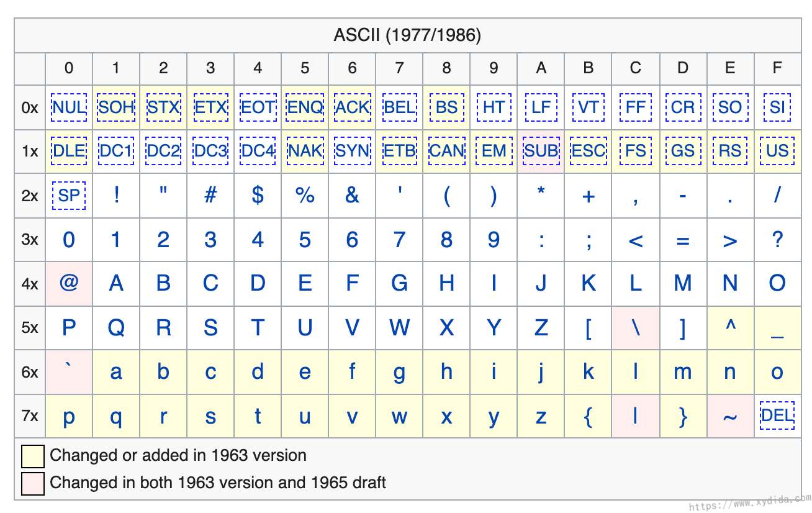
Task: Follow the SUB control code link
Action: [541, 151]
